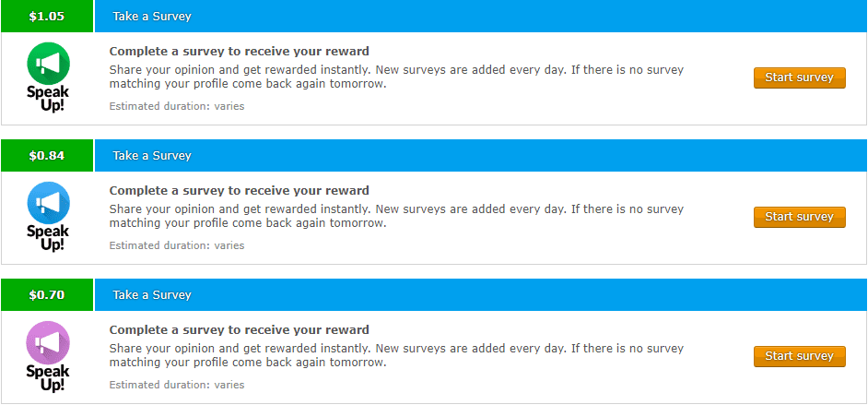
Task: Click the green Speak Up megaphone icon
Action: 48,64
